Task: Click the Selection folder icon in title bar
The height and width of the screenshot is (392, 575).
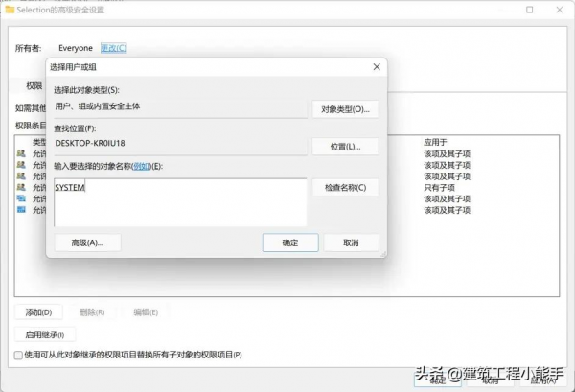Action: [10, 10]
